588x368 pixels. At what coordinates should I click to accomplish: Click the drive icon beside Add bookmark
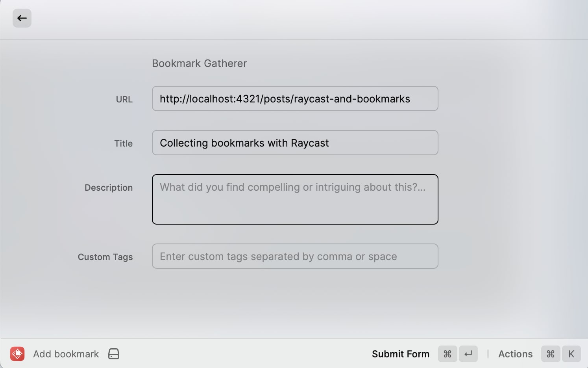114,354
